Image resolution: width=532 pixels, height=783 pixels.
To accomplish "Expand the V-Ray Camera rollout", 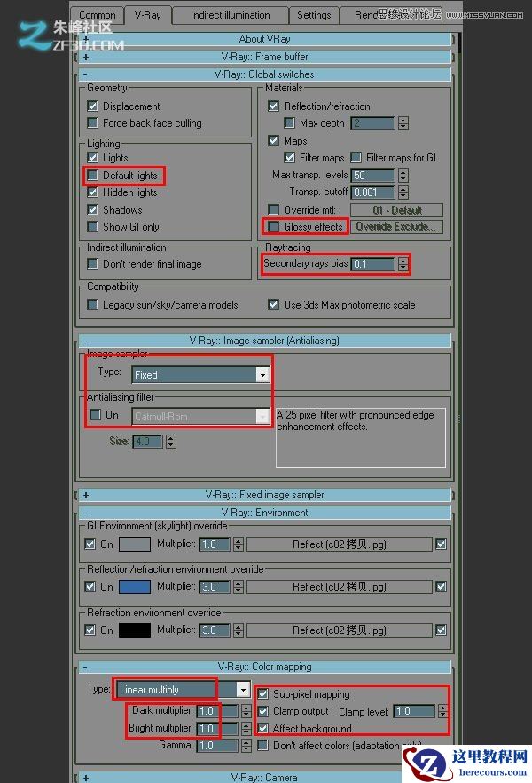I will click(x=265, y=777).
